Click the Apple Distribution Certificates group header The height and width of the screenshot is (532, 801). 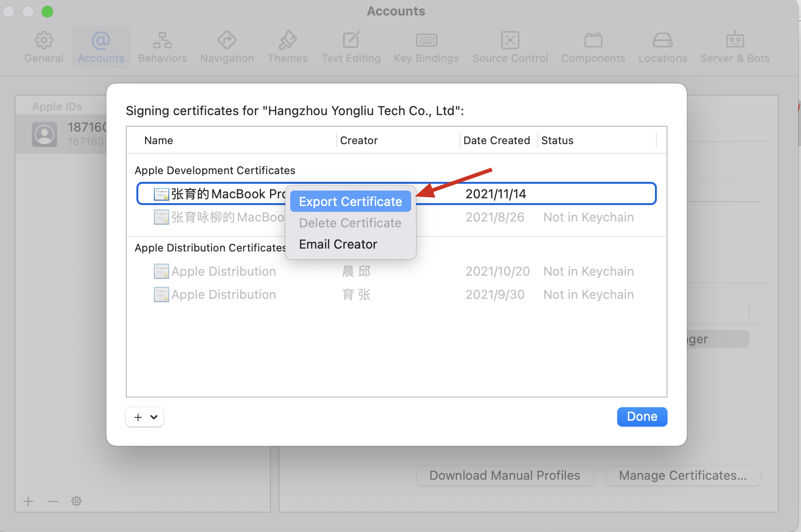point(210,248)
